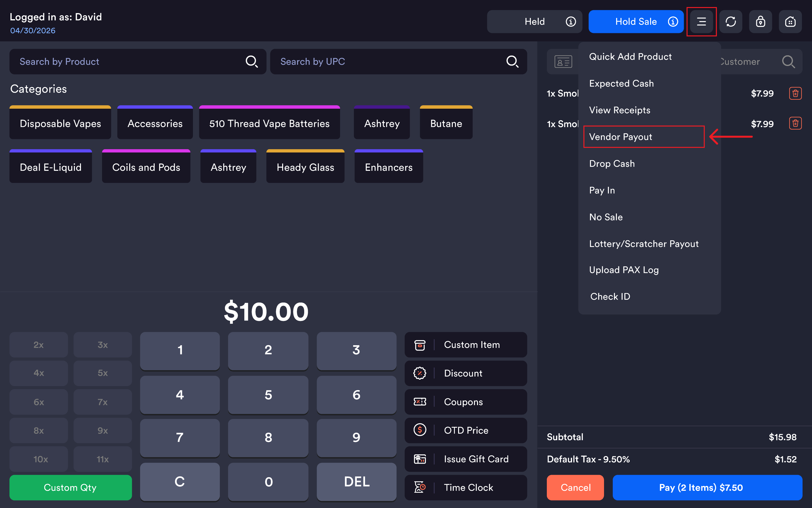Click the $10.00 amount display
Image resolution: width=812 pixels, height=508 pixels.
(x=266, y=312)
